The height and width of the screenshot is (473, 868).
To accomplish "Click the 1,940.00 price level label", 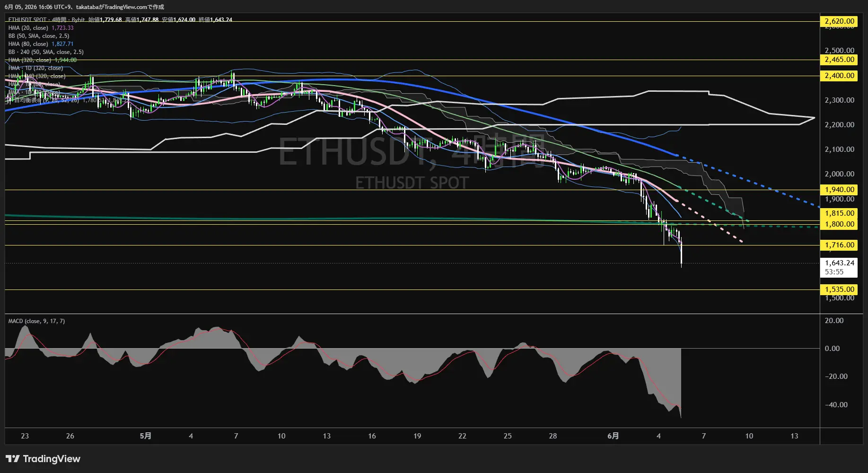I will tap(839, 190).
